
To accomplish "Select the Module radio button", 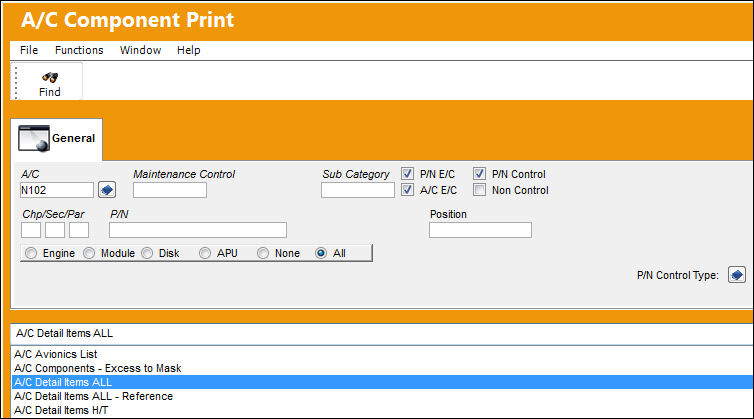I will coord(89,253).
